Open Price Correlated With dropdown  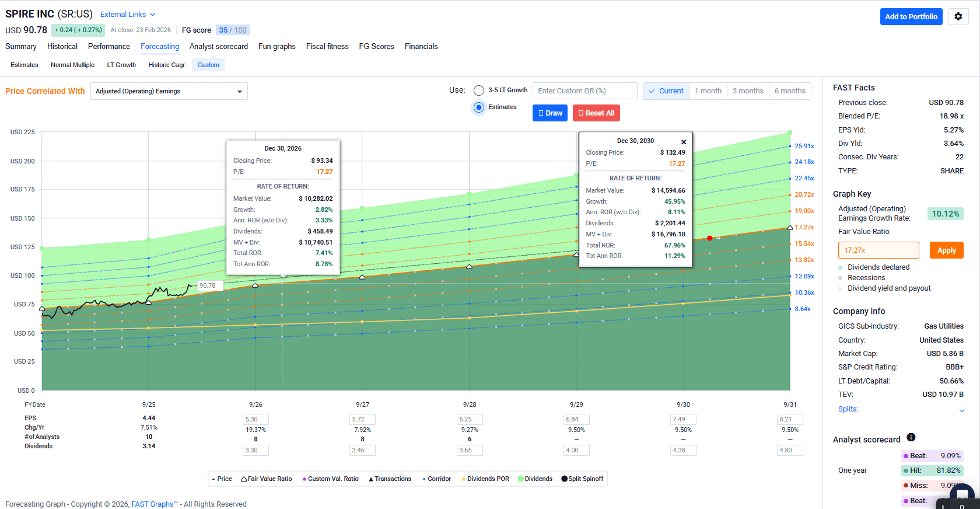(x=169, y=91)
